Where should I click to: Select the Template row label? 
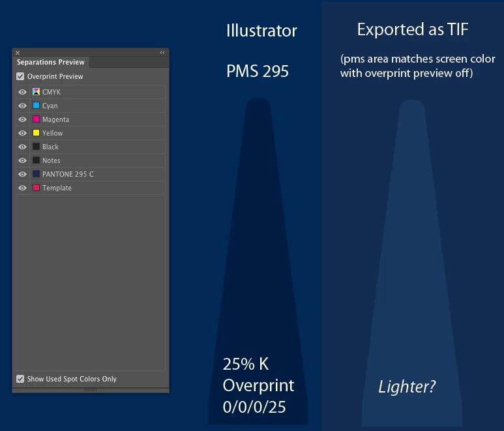57,188
